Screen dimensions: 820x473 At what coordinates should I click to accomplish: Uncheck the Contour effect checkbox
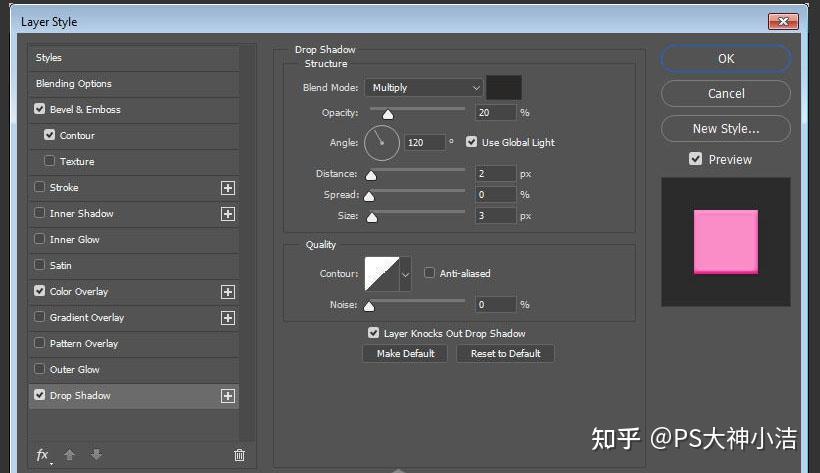(x=49, y=135)
